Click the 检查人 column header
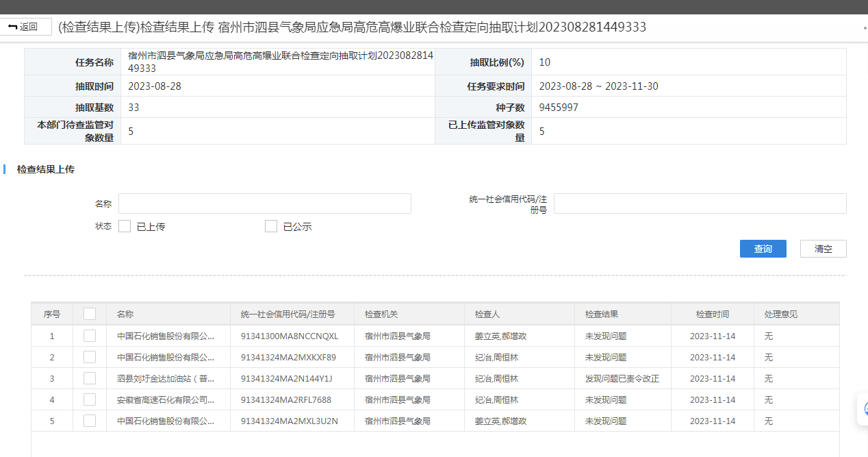 (520, 314)
